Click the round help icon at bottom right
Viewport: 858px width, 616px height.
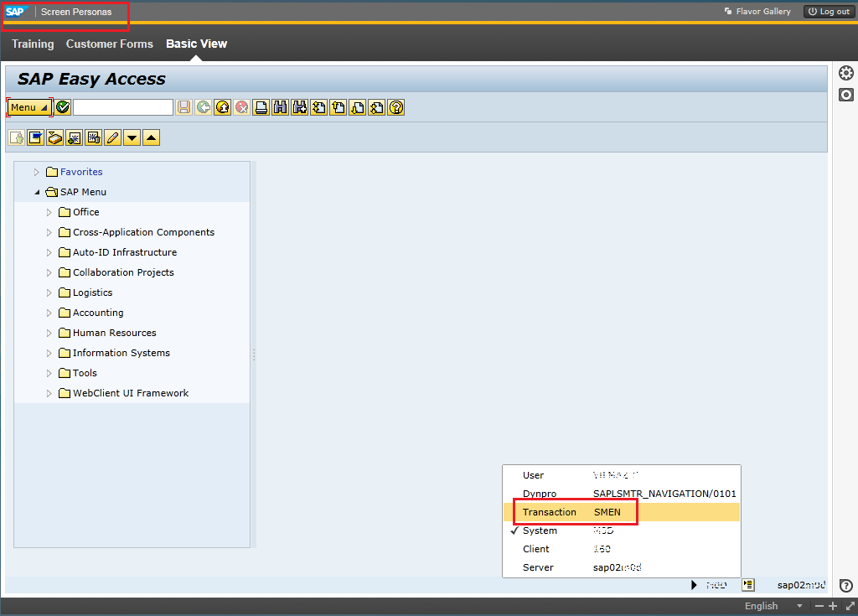(846, 585)
